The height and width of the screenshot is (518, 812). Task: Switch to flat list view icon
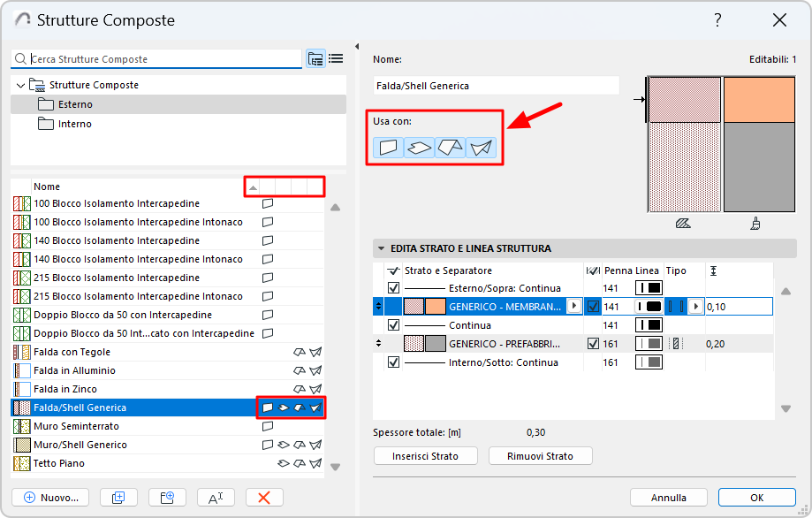336,58
